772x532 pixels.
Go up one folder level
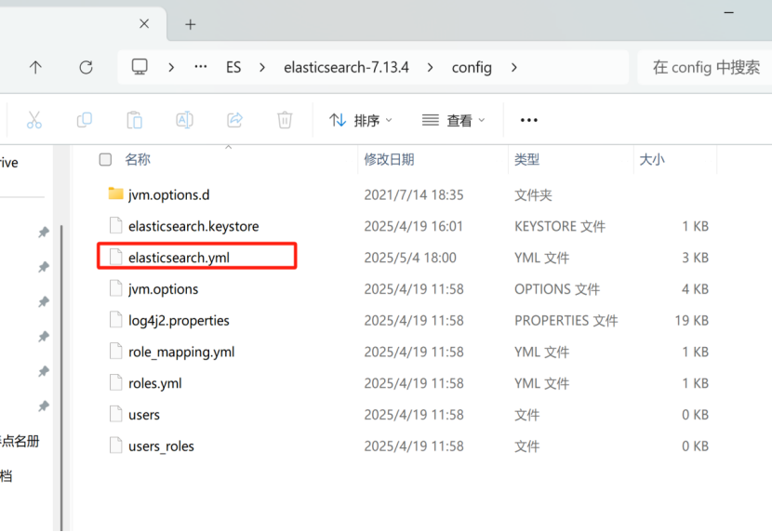pos(35,67)
